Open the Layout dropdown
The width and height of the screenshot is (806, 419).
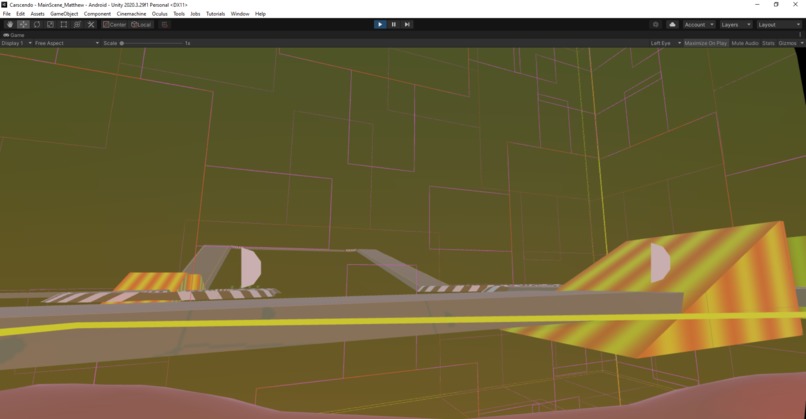(778, 25)
